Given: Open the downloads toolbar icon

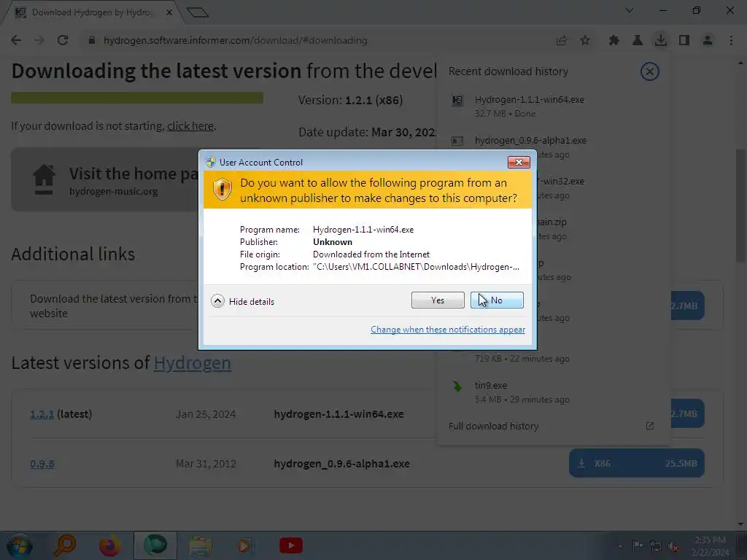Looking at the screenshot, I should click(x=661, y=41).
